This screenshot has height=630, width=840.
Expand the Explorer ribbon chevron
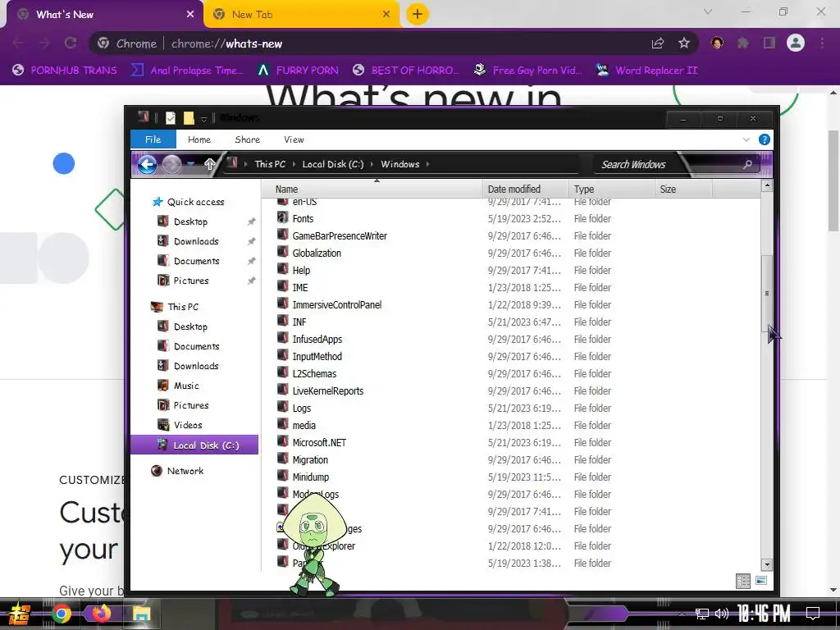pyautogui.click(x=746, y=139)
